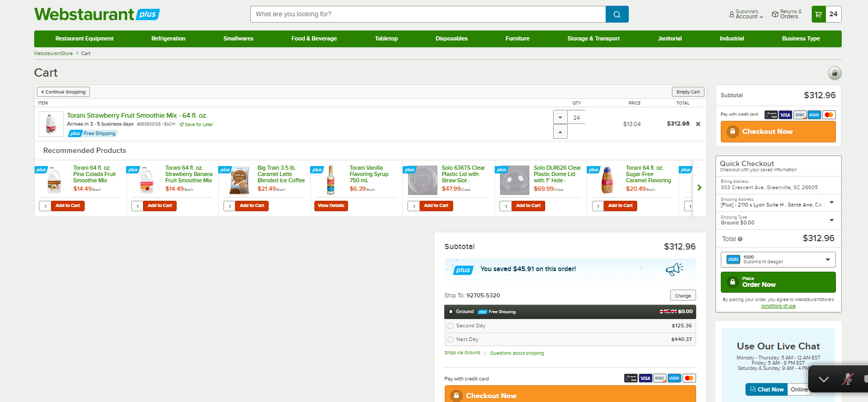The width and height of the screenshot is (868, 402).
Task: Click the search box 'What are you looking for?'
Action: (428, 14)
